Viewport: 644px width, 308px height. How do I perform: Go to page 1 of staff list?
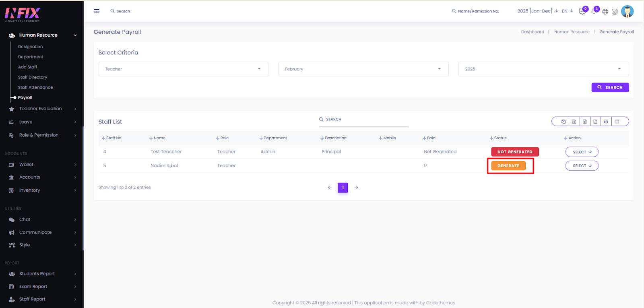pyautogui.click(x=343, y=188)
